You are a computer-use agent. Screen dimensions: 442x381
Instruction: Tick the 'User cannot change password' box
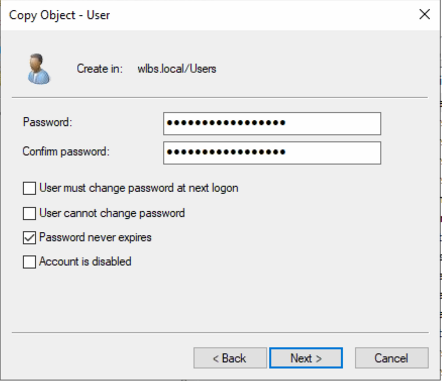click(29, 213)
